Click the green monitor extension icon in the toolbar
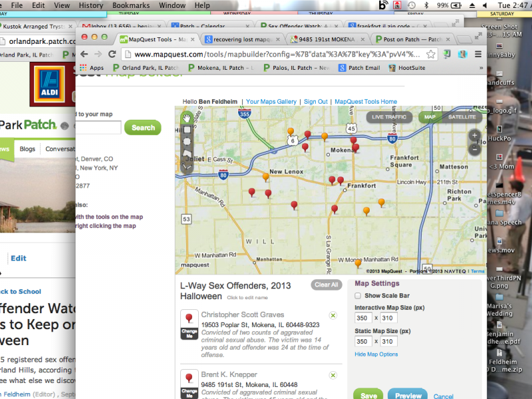This screenshot has width=532, height=399. pos(447,55)
